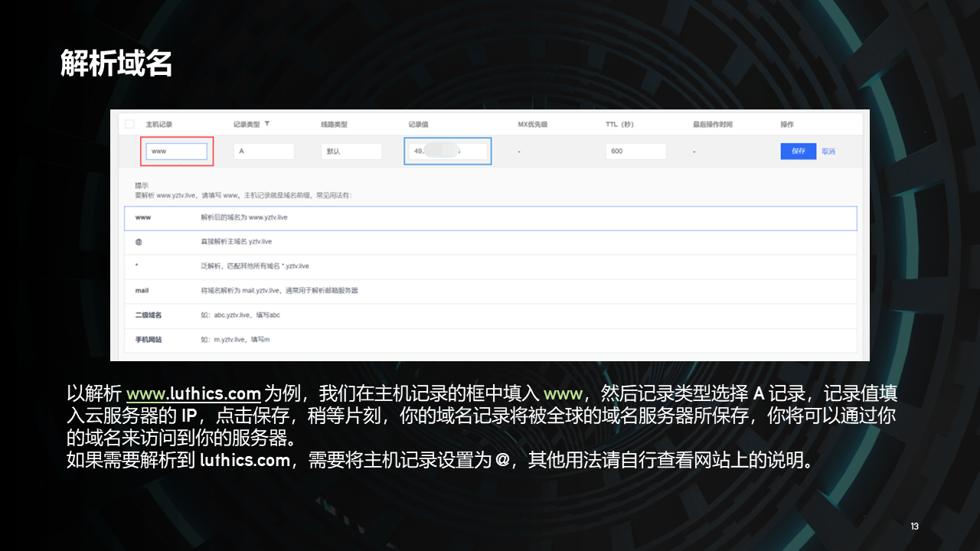Click the text 如：m.yztv.live，填写m
Image resolution: width=980 pixels, height=551 pixels.
[235, 340]
